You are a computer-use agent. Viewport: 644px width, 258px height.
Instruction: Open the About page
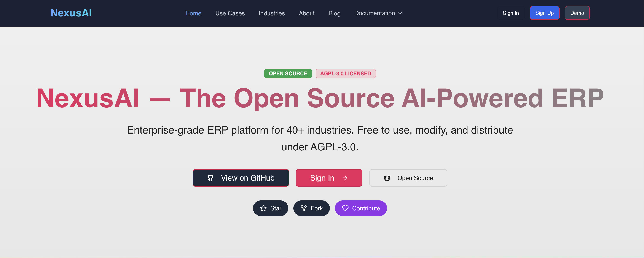coord(306,13)
